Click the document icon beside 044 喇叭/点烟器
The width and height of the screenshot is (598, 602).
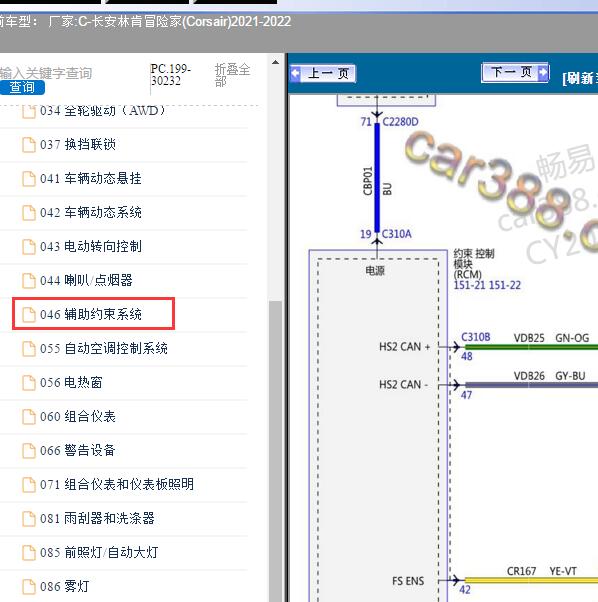click(29, 281)
